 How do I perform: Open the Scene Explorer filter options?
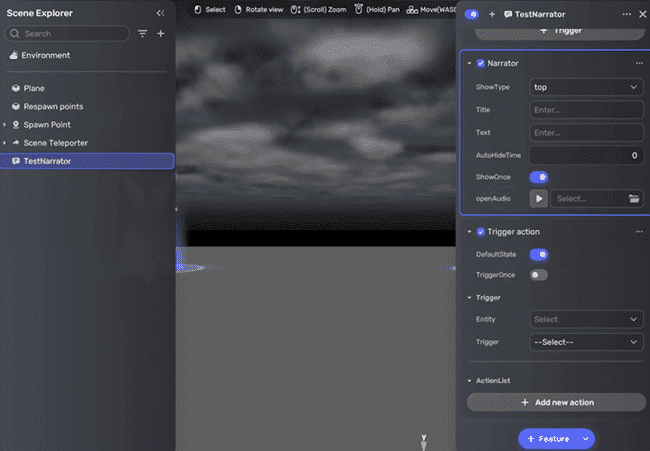click(x=142, y=34)
